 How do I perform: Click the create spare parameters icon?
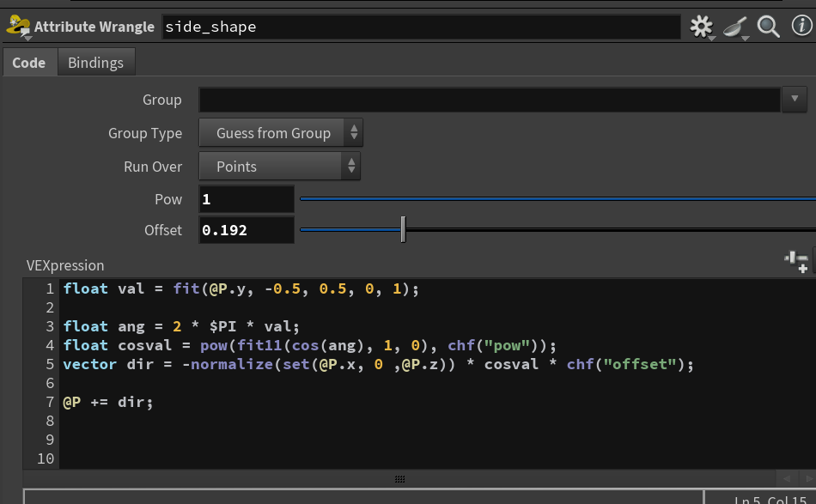[x=796, y=260]
